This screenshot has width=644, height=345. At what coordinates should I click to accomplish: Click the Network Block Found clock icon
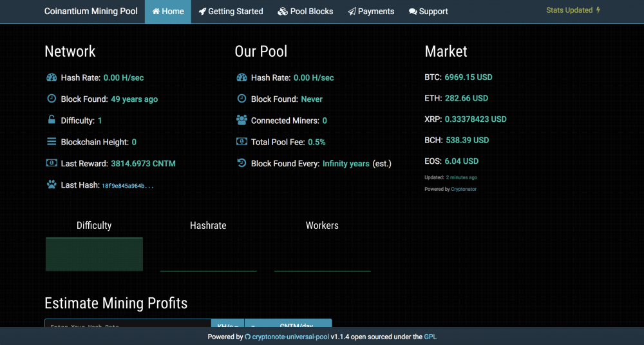point(52,98)
